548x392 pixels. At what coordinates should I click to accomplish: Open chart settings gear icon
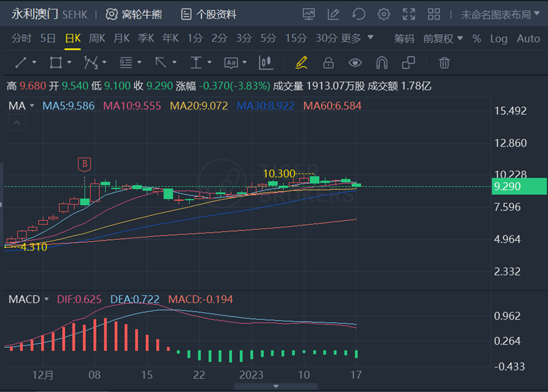[384, 15]
